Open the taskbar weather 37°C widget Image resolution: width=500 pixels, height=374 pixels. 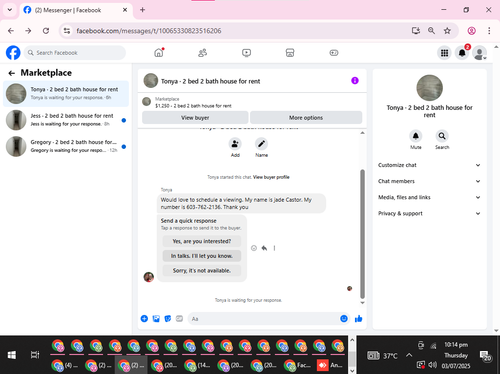[x=382, y=356]
